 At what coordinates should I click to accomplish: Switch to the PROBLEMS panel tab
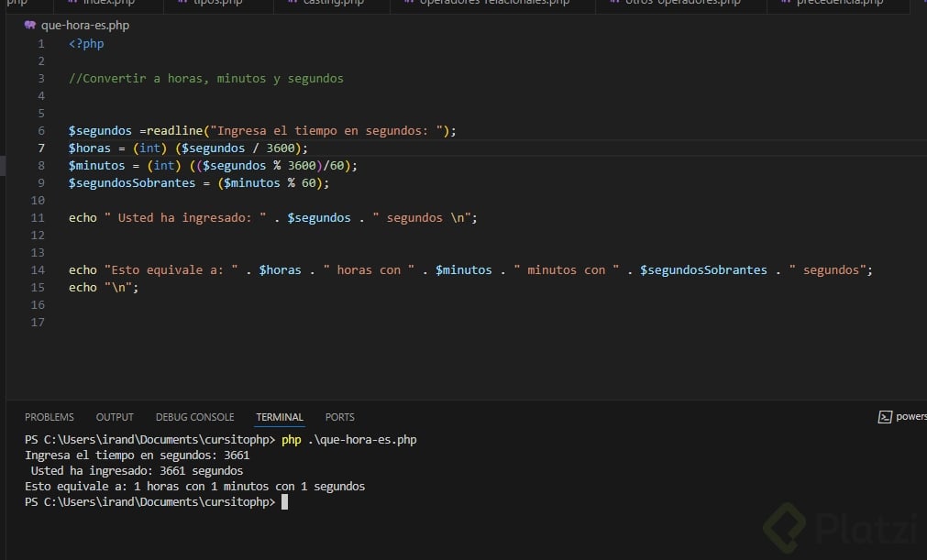click(x=50, y=417)
